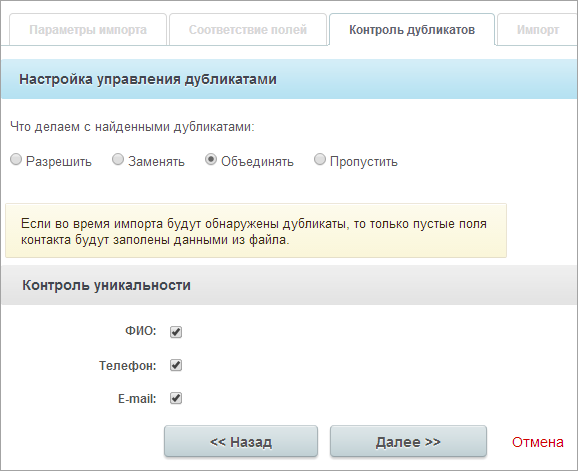Click the Контроль уникальности section header
Viewport: 578px width, 471px height.
(x=106, y=285)
